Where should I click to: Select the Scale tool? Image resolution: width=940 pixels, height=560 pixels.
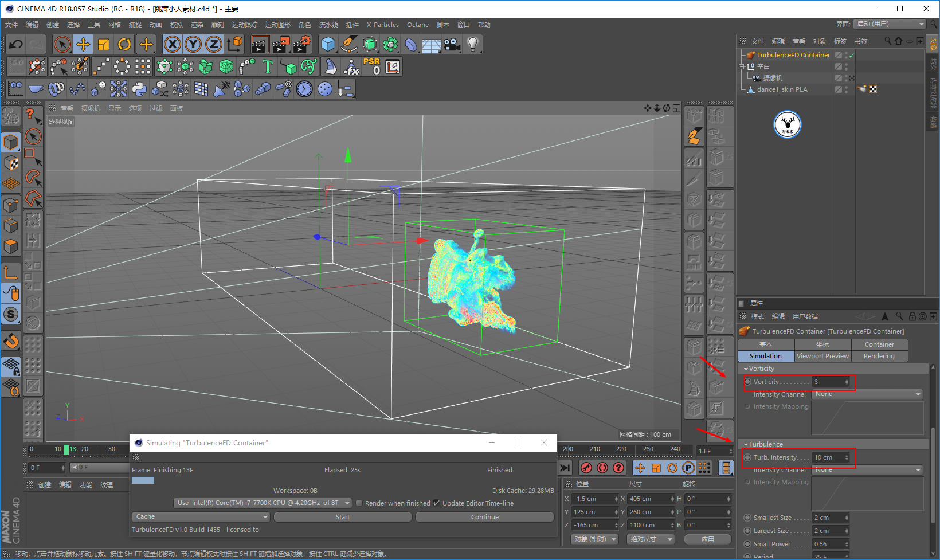(104, 44)
